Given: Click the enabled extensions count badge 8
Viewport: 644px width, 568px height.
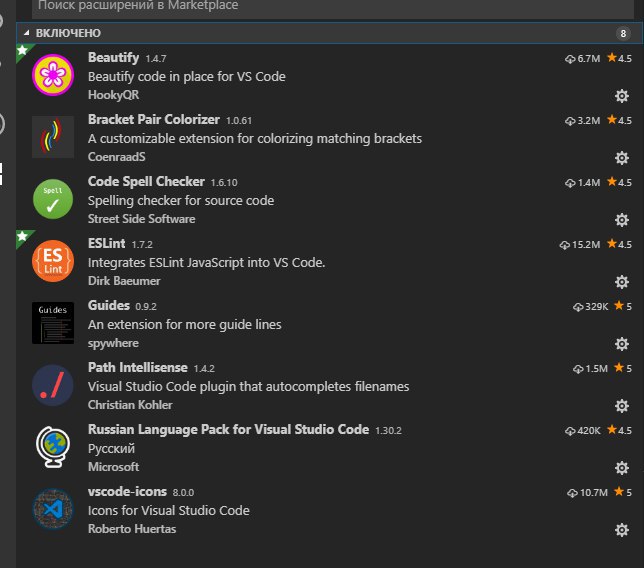Looking at the screenshot, I should (623, 33).
